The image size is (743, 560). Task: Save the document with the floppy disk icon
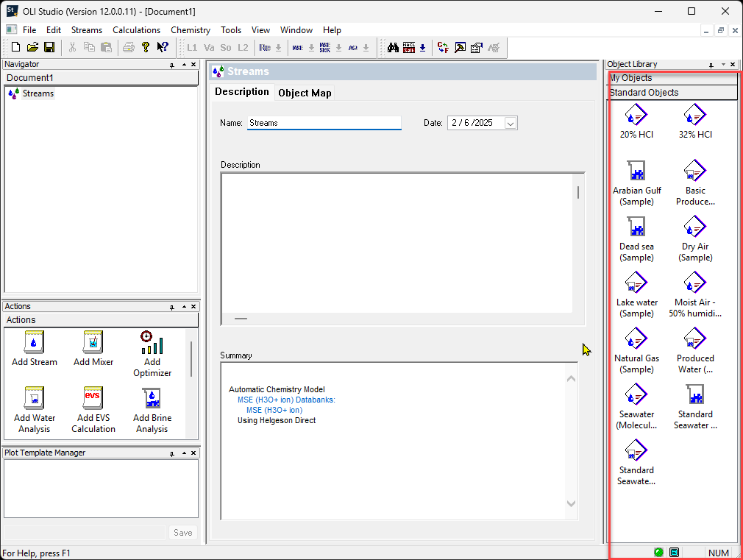(x=49, y=47)
